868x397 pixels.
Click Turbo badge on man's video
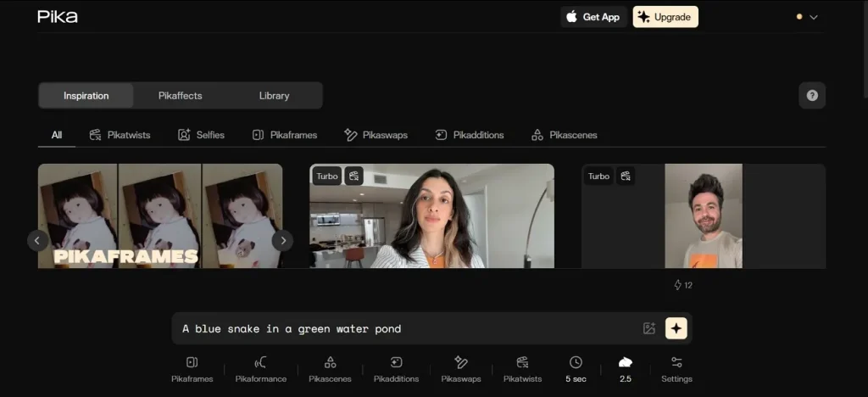point(598,176)
